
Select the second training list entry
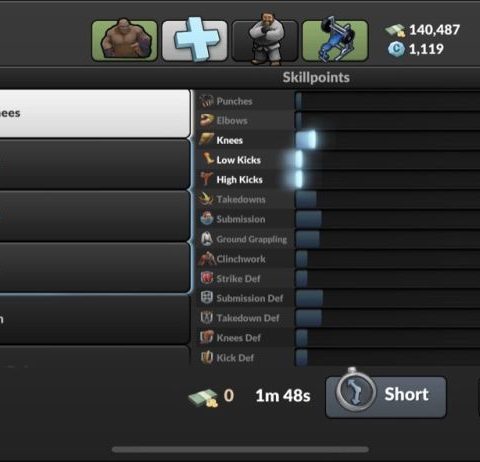tap(95, 165)
